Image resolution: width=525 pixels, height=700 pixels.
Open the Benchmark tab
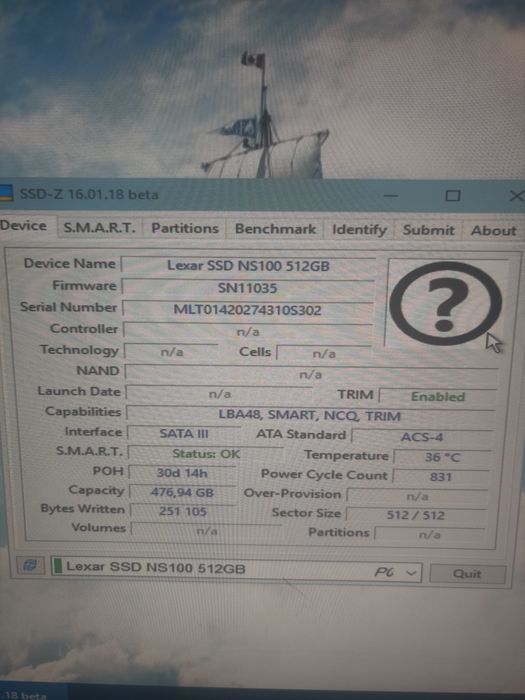tap(275, 229)
